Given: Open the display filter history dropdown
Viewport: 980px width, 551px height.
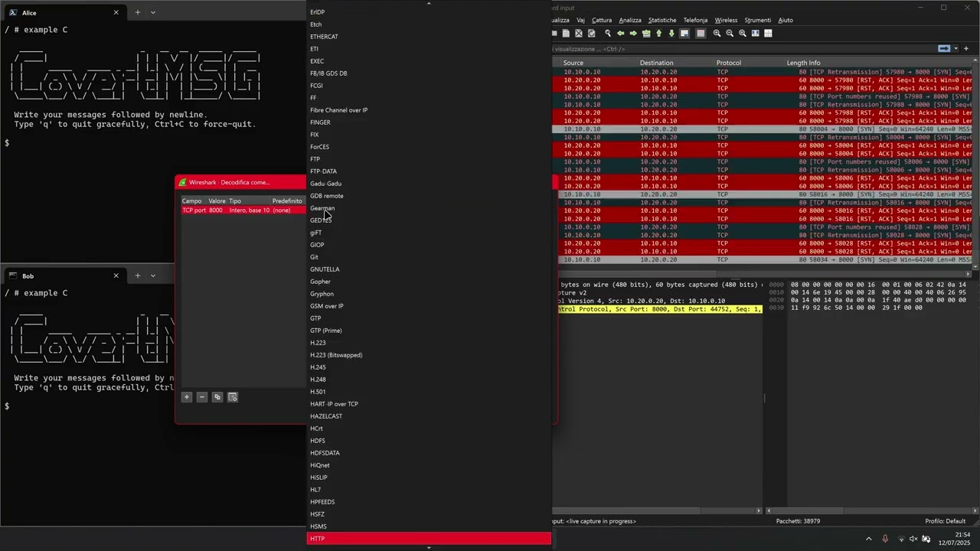Looking at the screenshot, I should point(955,48).
